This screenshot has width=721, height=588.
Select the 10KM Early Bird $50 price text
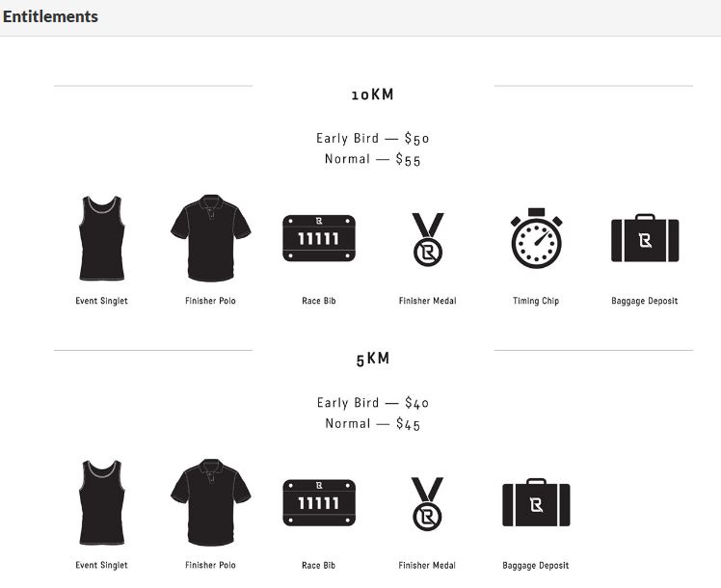click(x=372, y=138)
